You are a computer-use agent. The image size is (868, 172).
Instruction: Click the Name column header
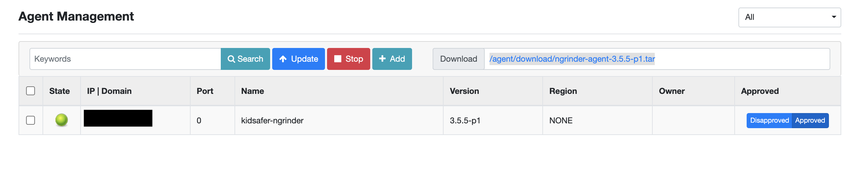pos(252,91)
